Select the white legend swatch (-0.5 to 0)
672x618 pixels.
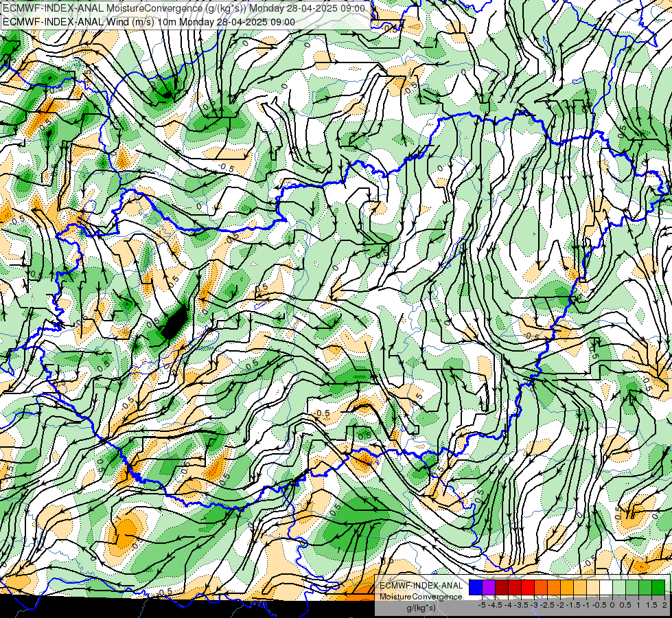click(606, 587)
